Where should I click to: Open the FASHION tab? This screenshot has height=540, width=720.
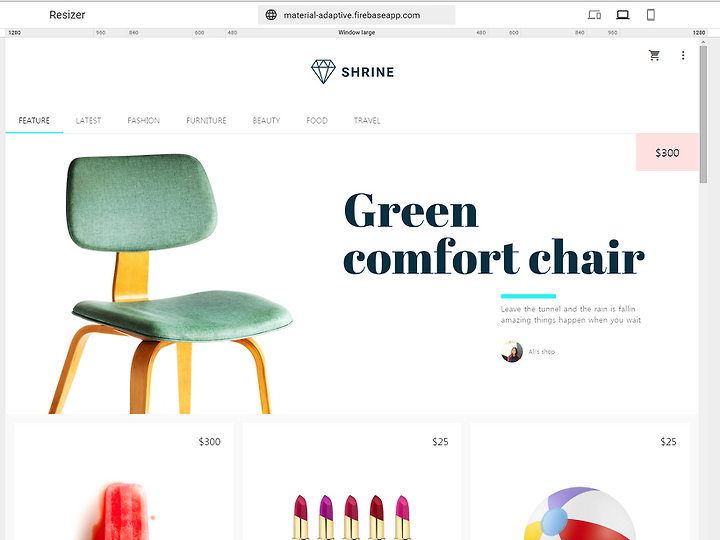(x=144, y=121)
